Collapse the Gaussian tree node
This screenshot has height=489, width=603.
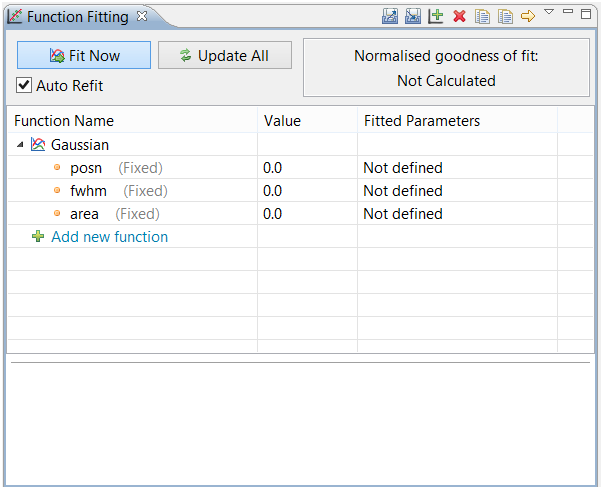click(21, 145)
